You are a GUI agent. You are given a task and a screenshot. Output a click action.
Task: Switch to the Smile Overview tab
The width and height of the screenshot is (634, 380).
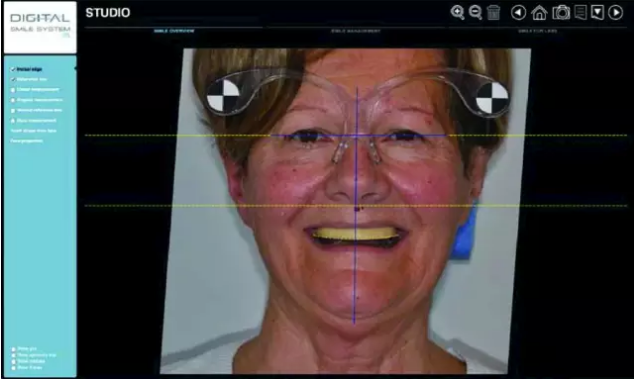(174, 31)
